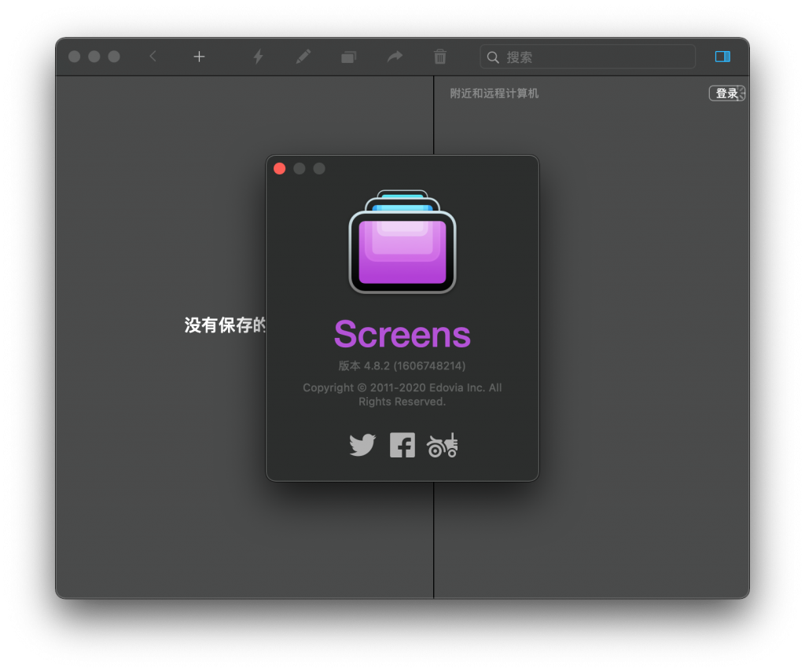The height and width of the screenshot is (672, 805).
Task: Edit with the pencil icon
Action: point(303,57)
